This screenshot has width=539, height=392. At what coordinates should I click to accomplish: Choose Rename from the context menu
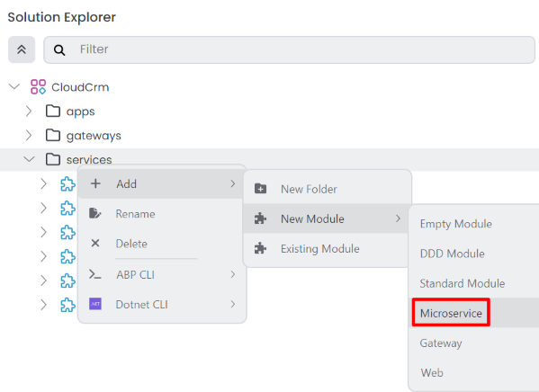(162, 214)
